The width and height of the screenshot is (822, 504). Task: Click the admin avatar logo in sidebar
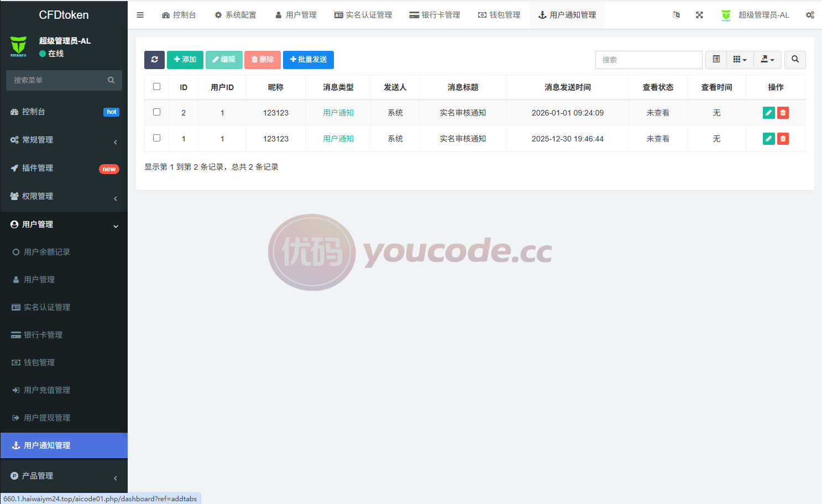[x=18, y=46]
